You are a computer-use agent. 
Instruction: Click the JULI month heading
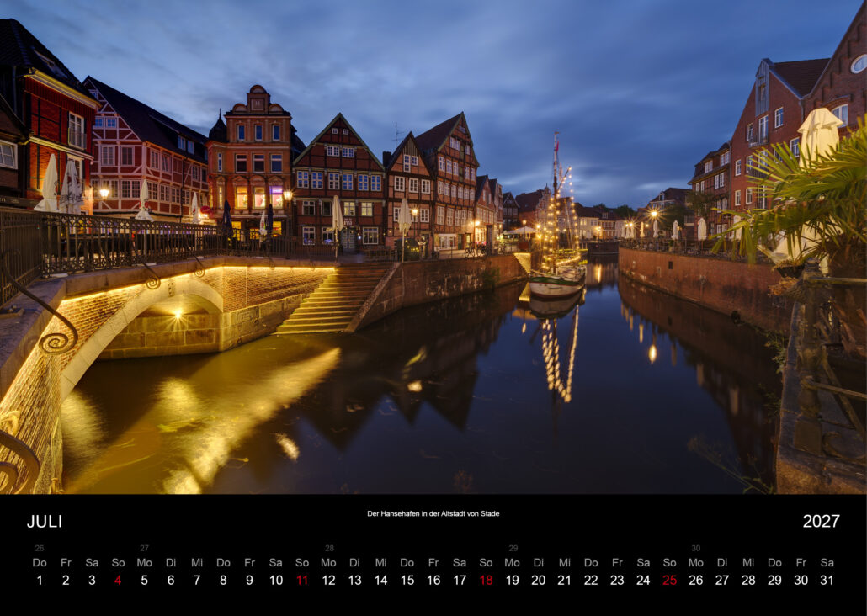coord(45,522)
